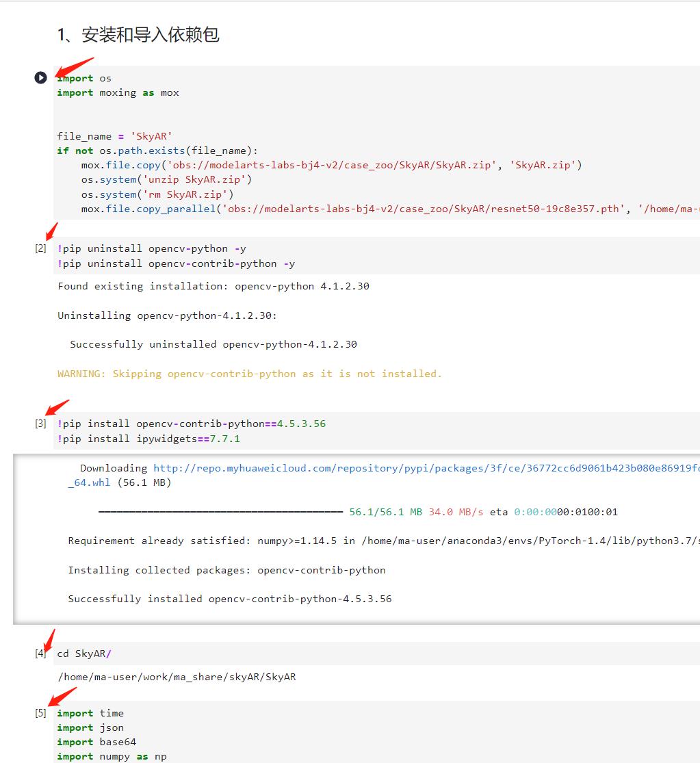
Task: Click '!pip uninstall opencv-python -y' line
Action: click(x=152, y=249)
